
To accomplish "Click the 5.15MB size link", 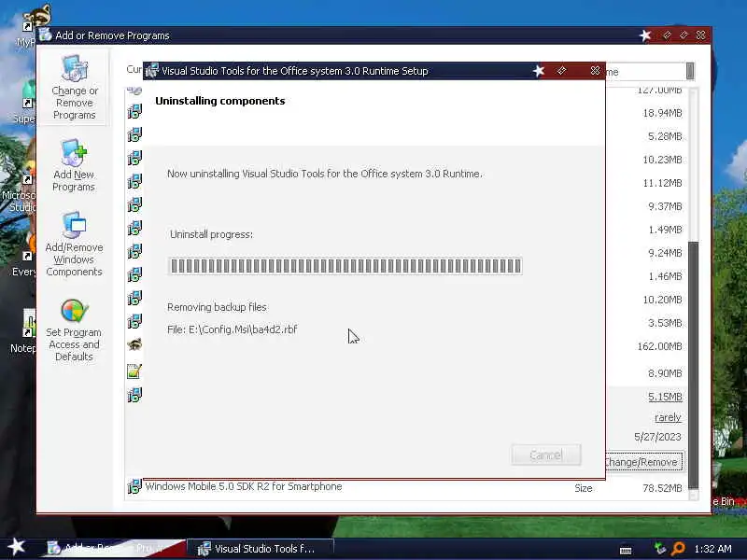I will pos(665,397).
